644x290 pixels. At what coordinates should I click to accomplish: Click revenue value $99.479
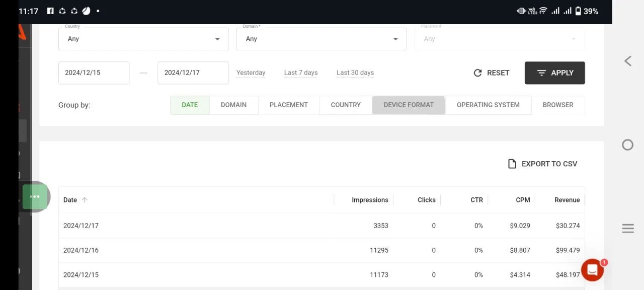click(568, 250)
